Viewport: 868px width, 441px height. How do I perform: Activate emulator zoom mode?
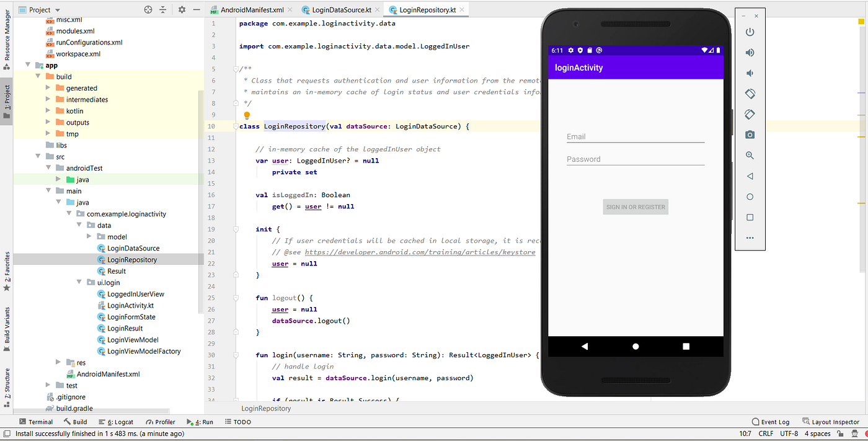(x=750, y=155)
